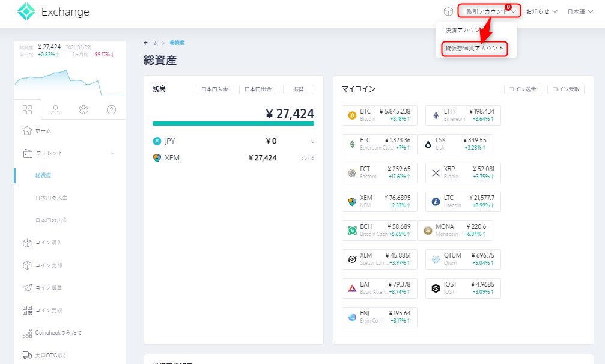
Task: Select 決済アカウント from the menu
Action: 464,30
